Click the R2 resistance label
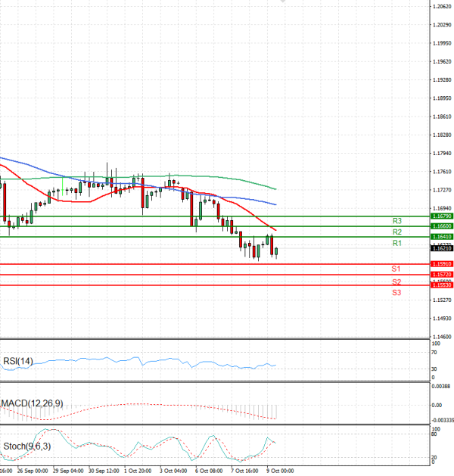 396,232
